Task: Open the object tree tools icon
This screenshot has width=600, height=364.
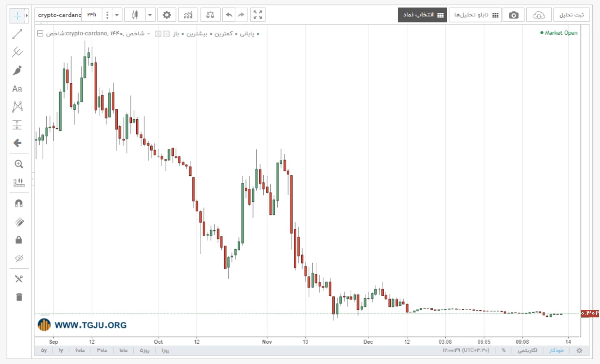Action: point(19,279)
